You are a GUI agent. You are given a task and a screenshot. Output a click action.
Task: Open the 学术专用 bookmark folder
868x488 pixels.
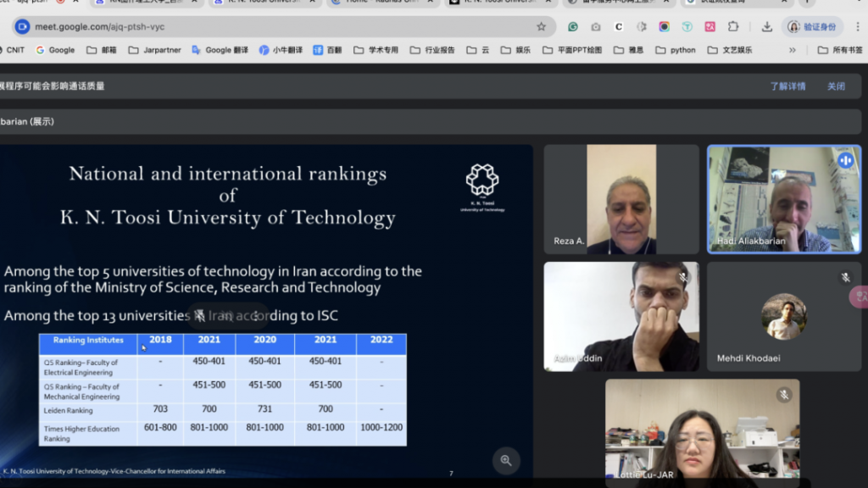coord(376,50)
